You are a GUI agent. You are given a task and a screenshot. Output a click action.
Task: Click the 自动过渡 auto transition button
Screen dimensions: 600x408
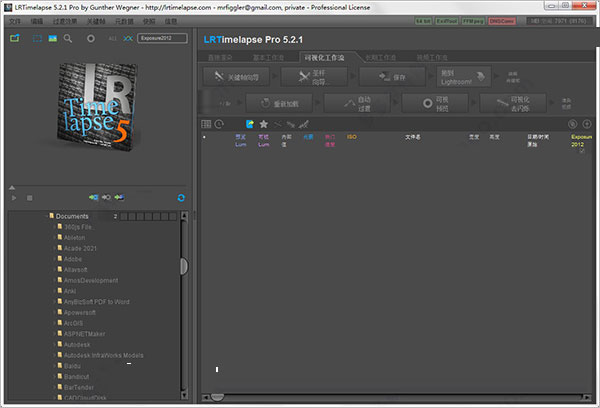[x=357, y=103]
